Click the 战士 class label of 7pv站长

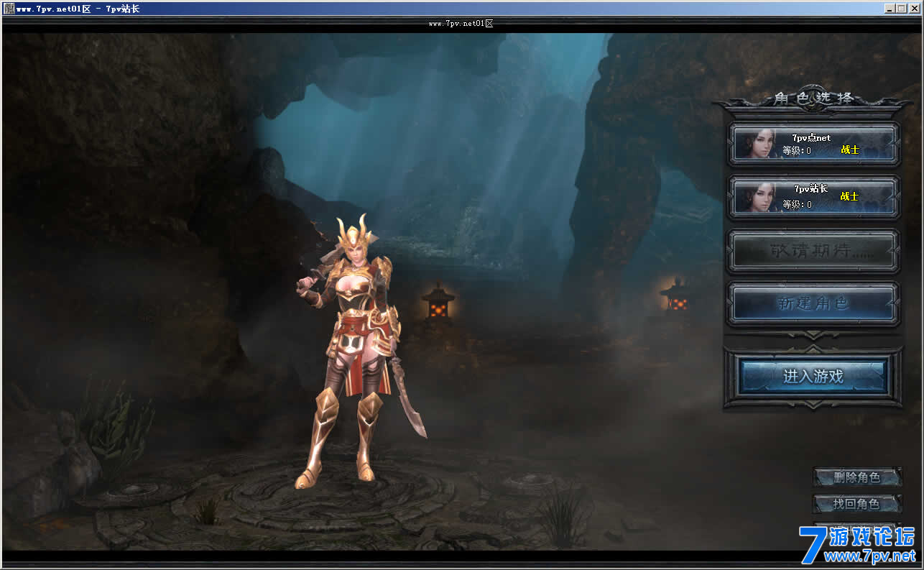(x=849, y=196)
